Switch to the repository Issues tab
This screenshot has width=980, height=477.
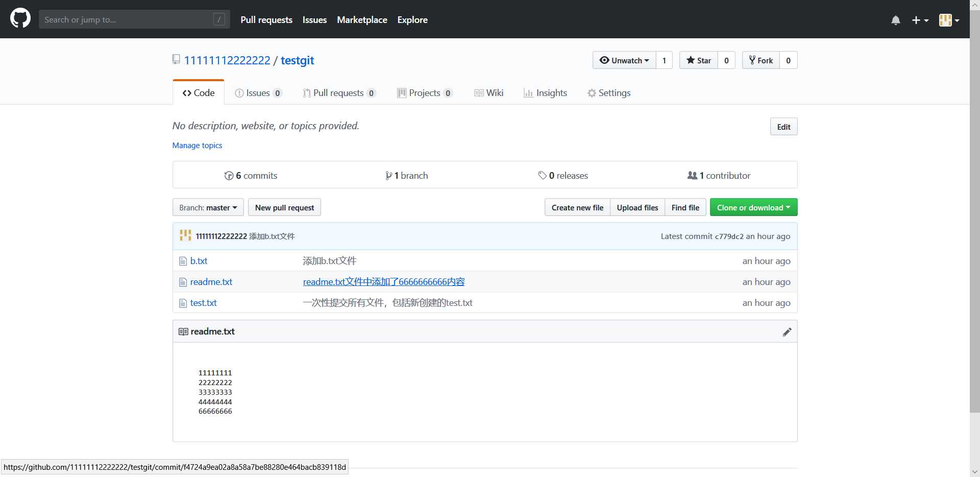tap(258, 93)
